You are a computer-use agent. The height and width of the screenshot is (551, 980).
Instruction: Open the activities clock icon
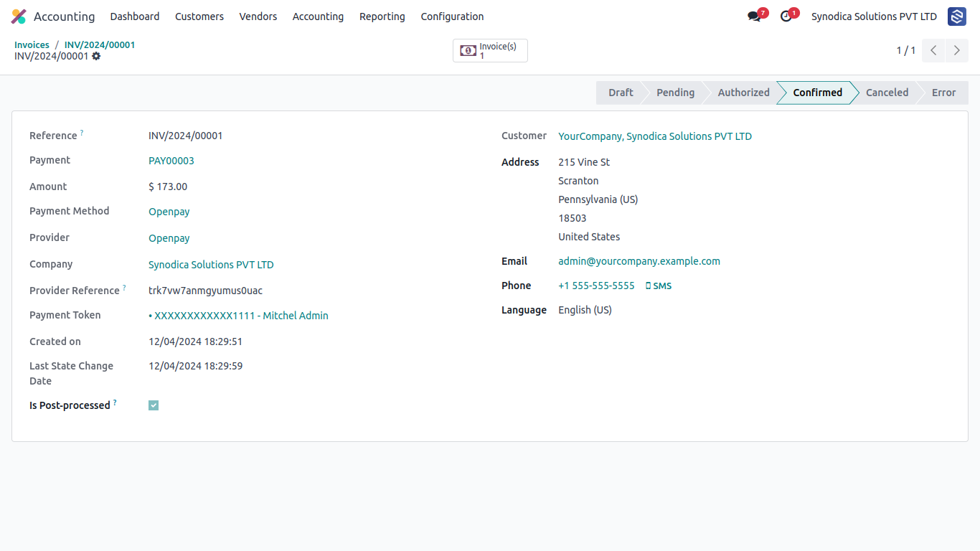click(x=786, y=17)
